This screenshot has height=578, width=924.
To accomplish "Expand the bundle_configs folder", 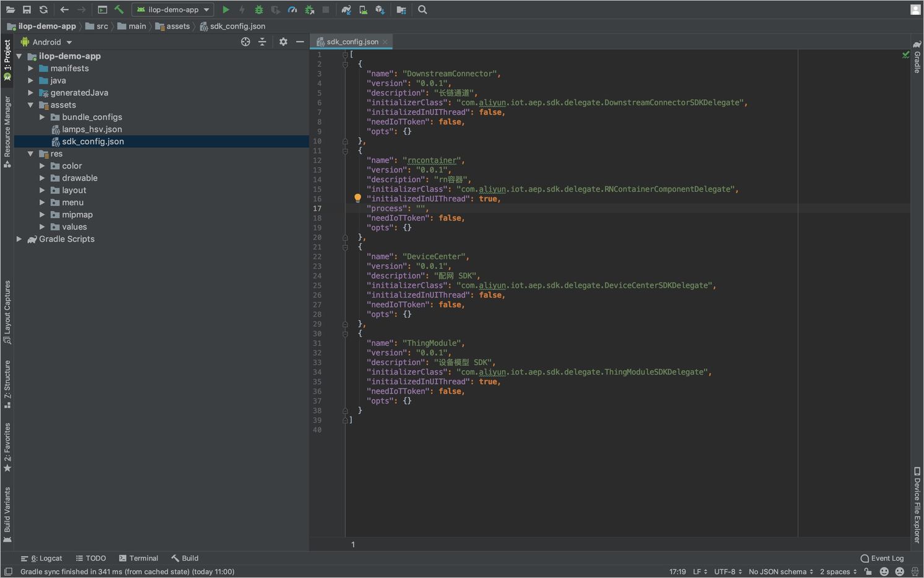I will (x=42, y=117).
